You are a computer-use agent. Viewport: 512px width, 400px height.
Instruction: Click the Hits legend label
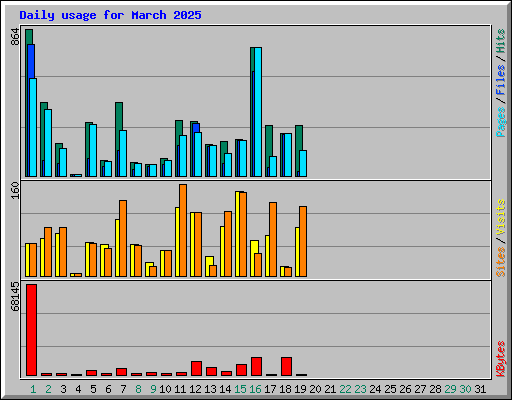tap(501, 41)
